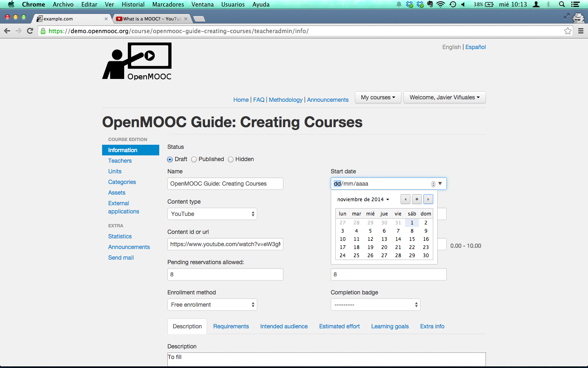Open Wi-Fi status menu
Image resolution: width=588 pixels, height=368 pixels.
click(x=440, y=4)
